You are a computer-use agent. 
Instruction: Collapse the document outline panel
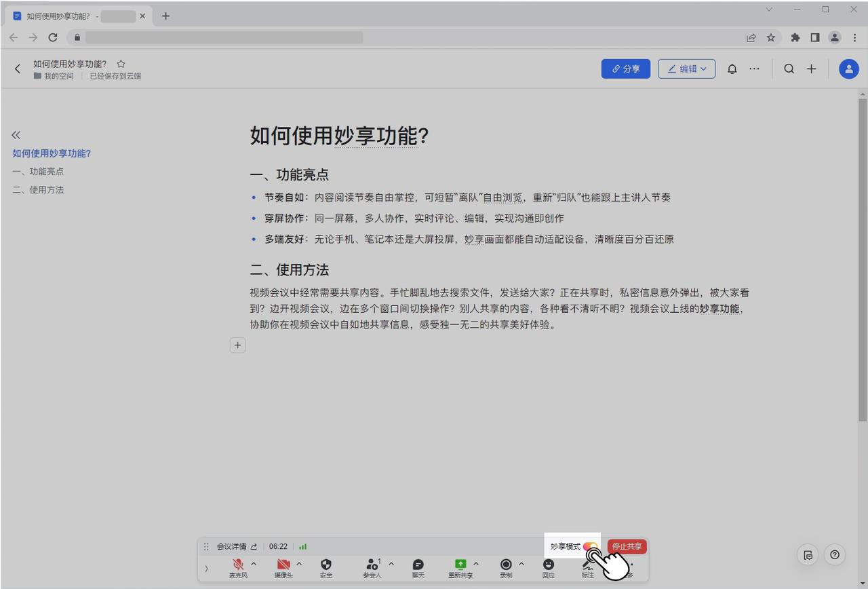tap(16, 134)
